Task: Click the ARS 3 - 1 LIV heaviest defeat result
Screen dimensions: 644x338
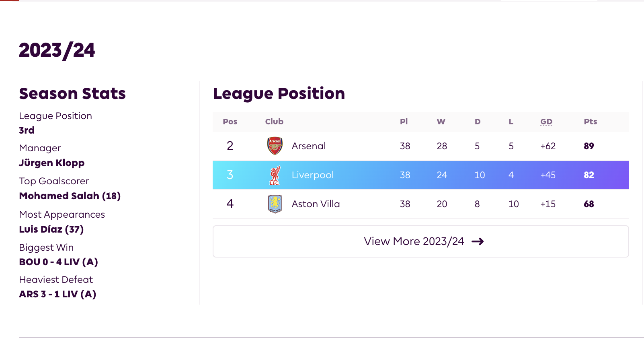Action: pos(57,294)
